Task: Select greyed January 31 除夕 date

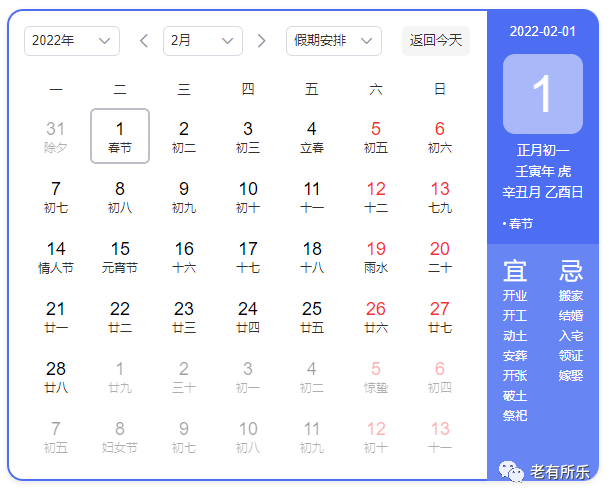Action: pyautogui.click(x=56, y=137)
